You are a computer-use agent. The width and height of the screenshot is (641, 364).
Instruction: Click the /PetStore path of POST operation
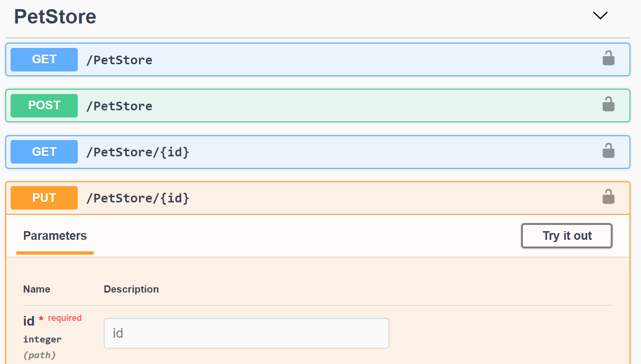coord(119,106)
